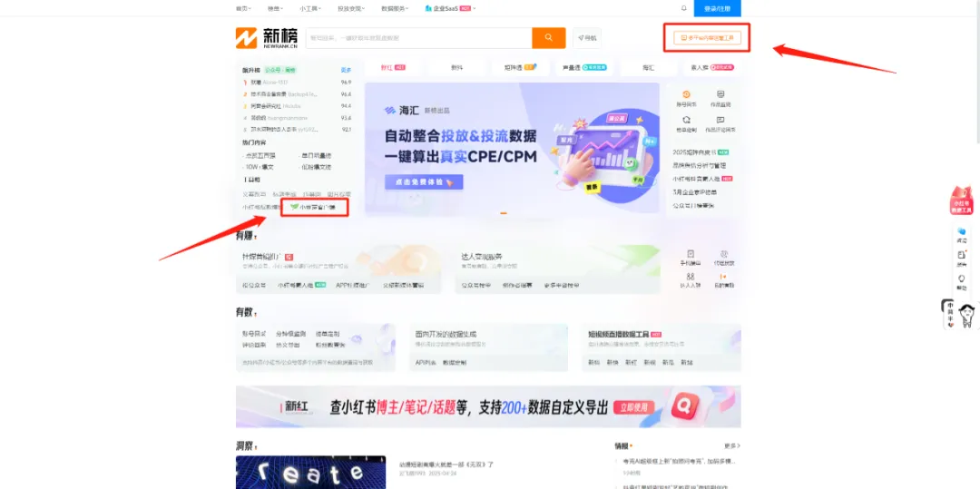This screenshot has height=489, width=980.
Task: Open the red 小红书 gift floating widget
Action: 962,200
